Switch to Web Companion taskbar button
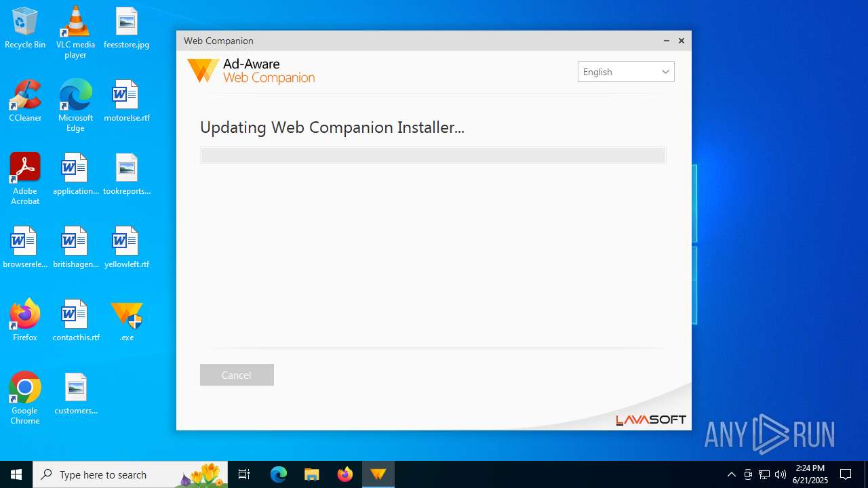The image size is (868, 488). pyautogui.click(x=378, y=474)
